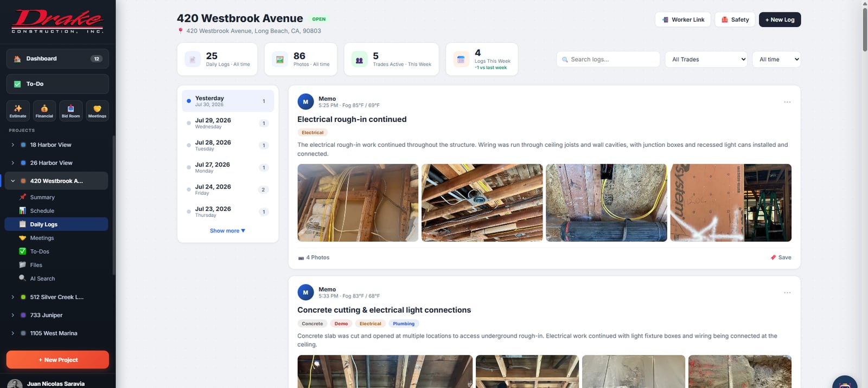Open the Financial icon shortcut

[44, 111]
